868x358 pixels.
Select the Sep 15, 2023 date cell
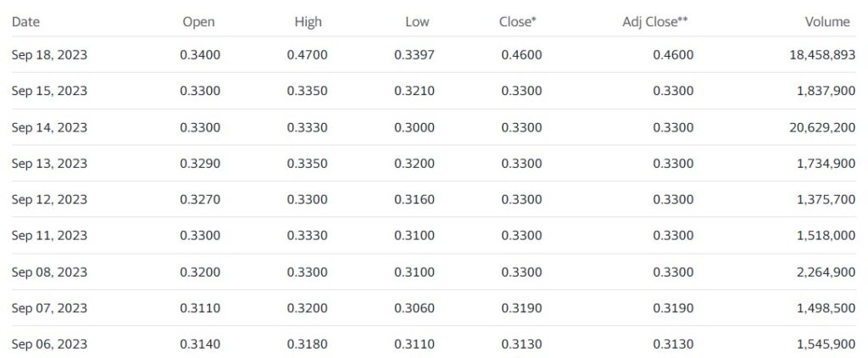tap(49, 91)
